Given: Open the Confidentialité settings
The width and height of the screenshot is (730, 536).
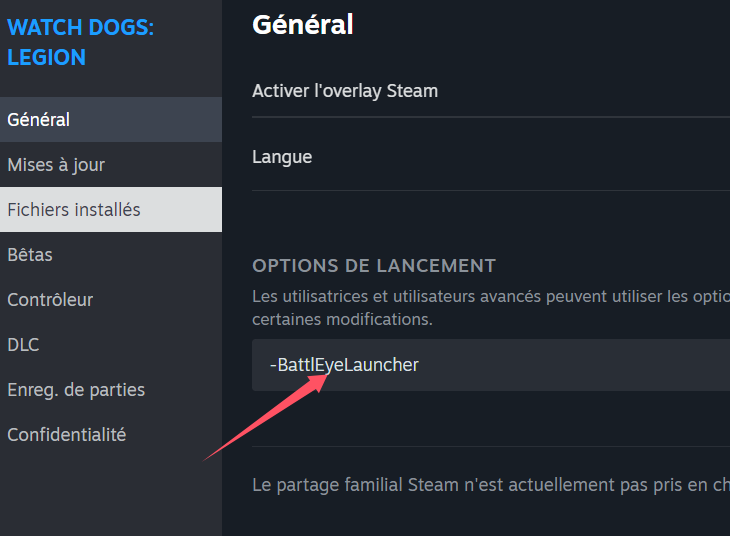Looking at the screenshot, I should (111, 434).
